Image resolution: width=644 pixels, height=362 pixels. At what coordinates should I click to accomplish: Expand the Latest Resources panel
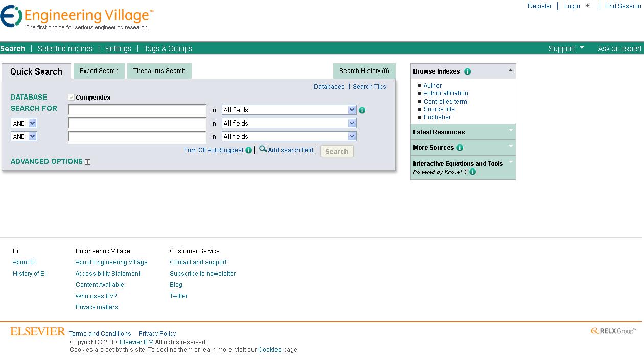pos(510,131)
